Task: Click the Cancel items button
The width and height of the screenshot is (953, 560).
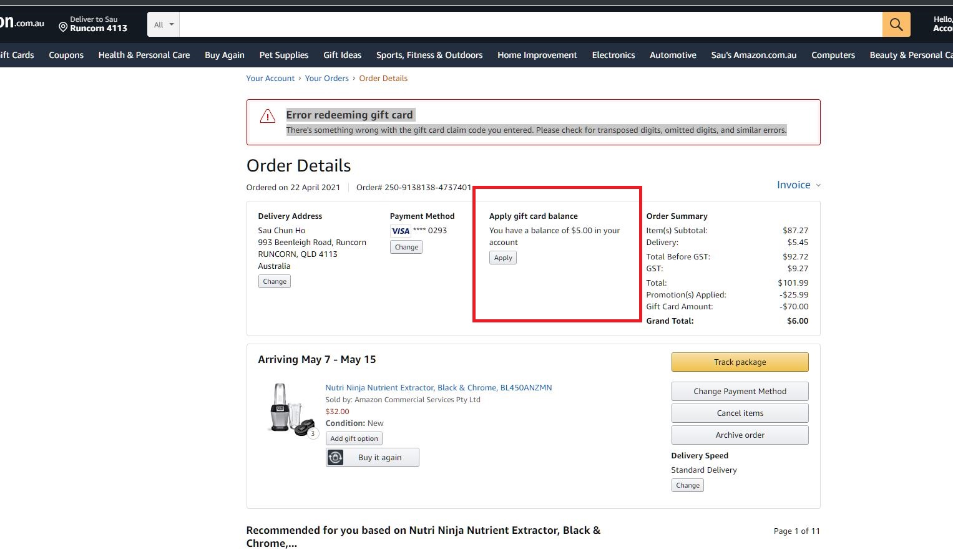Action: pos(740,413)
